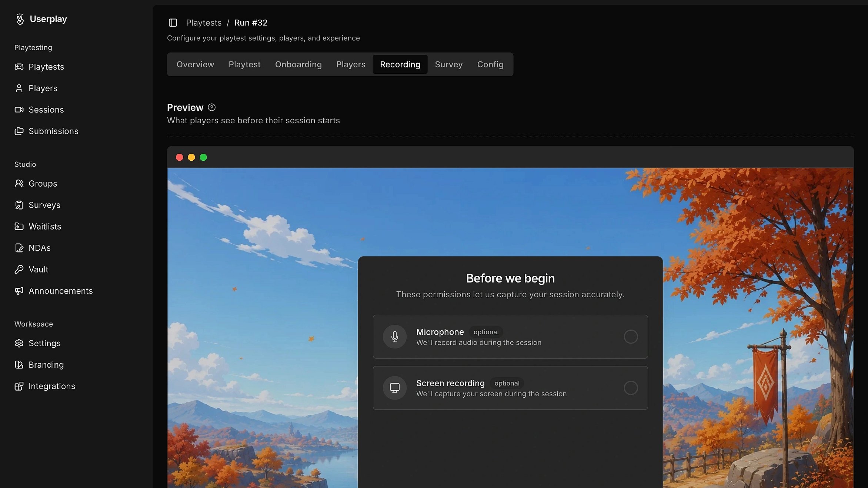Click the Playtests controller icon in sidebar

(x=19, y=67)
